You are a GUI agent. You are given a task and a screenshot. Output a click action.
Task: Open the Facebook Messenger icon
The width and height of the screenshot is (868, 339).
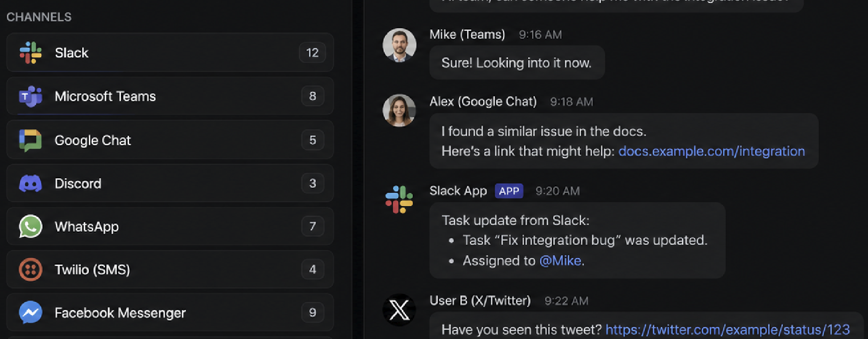coord(31,313)
